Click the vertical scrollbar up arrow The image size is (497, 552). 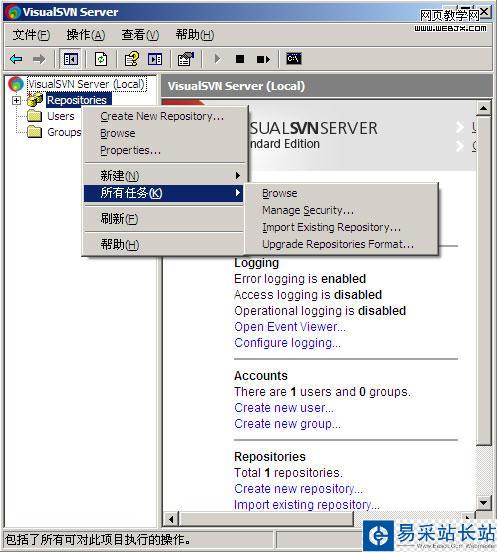pyautogui.click(x=484, y=108)
